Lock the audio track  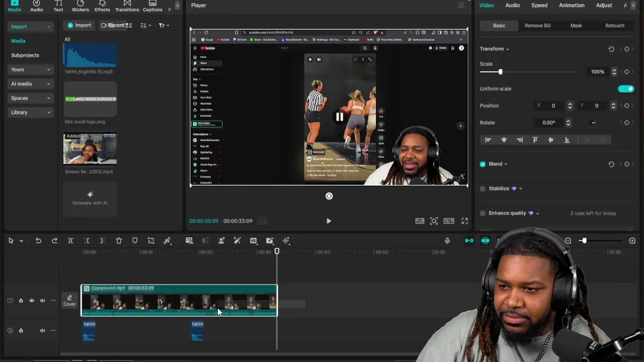pyautogui.click(x=21, y=330)
